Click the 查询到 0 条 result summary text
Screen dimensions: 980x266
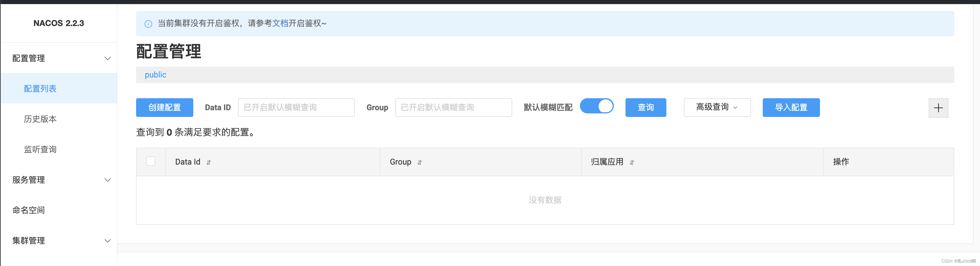(196, 132)
